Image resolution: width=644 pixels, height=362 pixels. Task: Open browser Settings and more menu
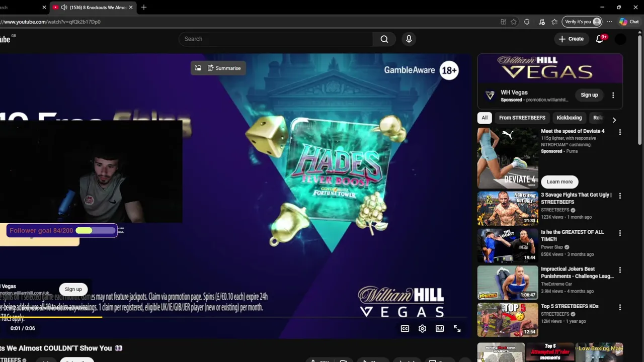tap(609, 22)
